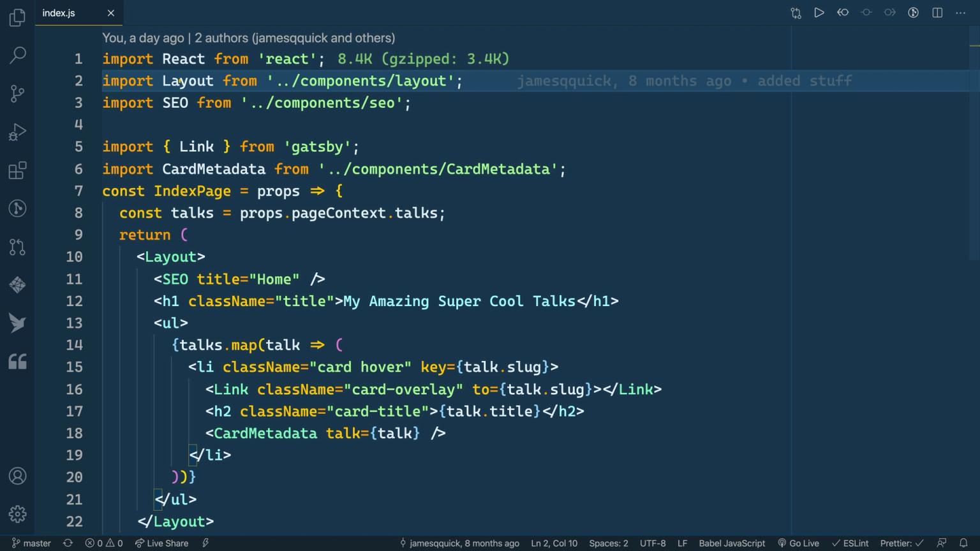Open the editor actions More Actions menu

click(960, 12)
